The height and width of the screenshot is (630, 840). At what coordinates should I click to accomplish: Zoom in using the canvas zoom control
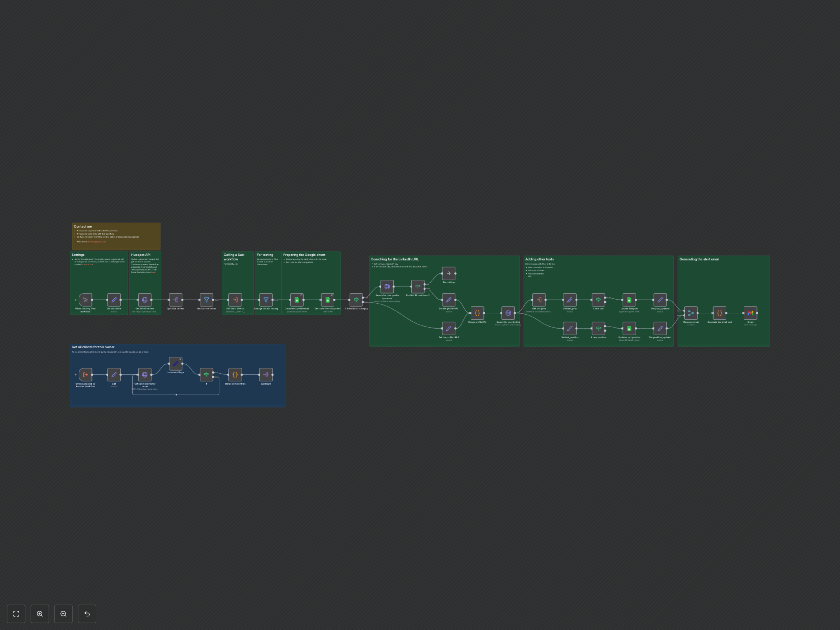coord(40,614)
